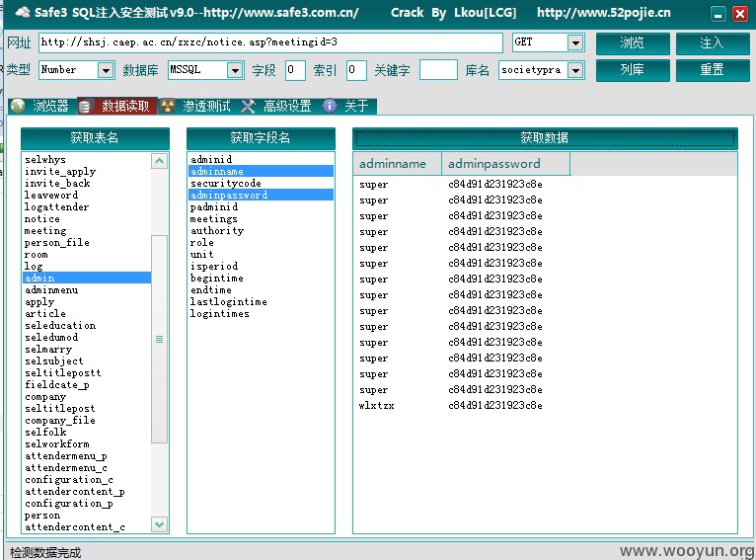Click the 检测数据完成 status bar text
The height and width of the screenshot is (560, 756).
click(x=45, y=552)
